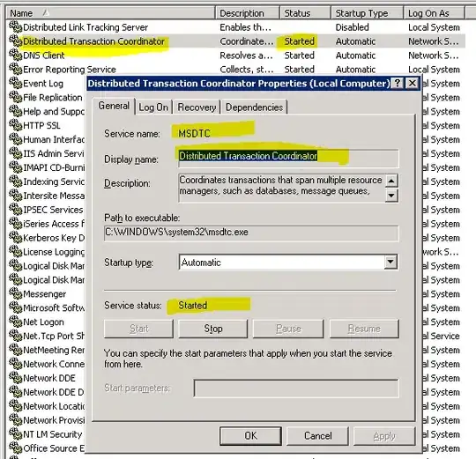Click the question mark help button in title bar
476x459 pixels.
[398, 83]
